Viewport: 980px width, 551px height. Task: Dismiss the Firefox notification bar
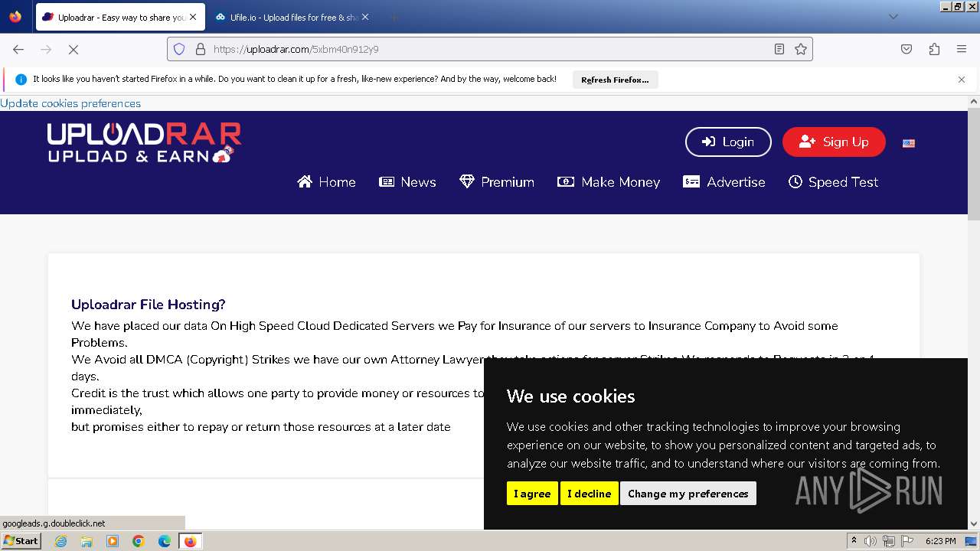point(962,80)
